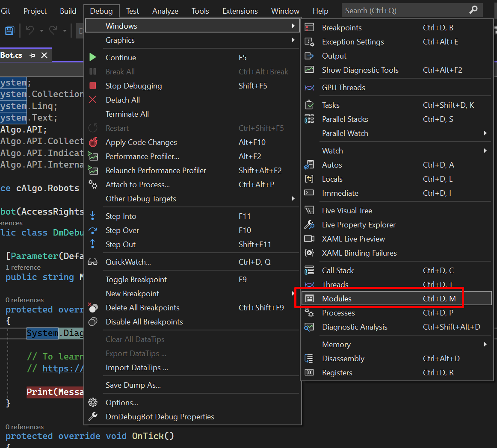
Task: Click the Output window icon
Action: pos(309,56)
